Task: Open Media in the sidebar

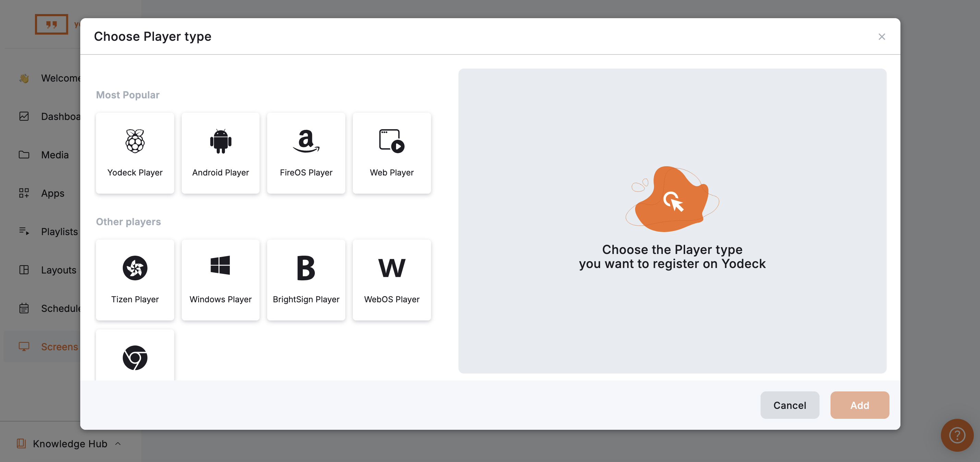Action: [x=55, y=155]
